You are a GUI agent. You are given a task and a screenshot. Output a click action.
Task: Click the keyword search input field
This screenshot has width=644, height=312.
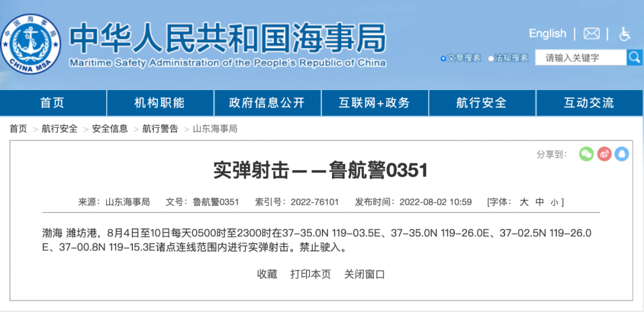coord(580,58)
